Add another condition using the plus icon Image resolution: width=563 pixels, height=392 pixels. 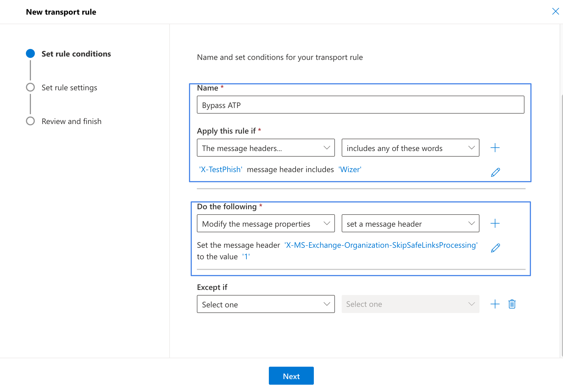tap(495, 147)
